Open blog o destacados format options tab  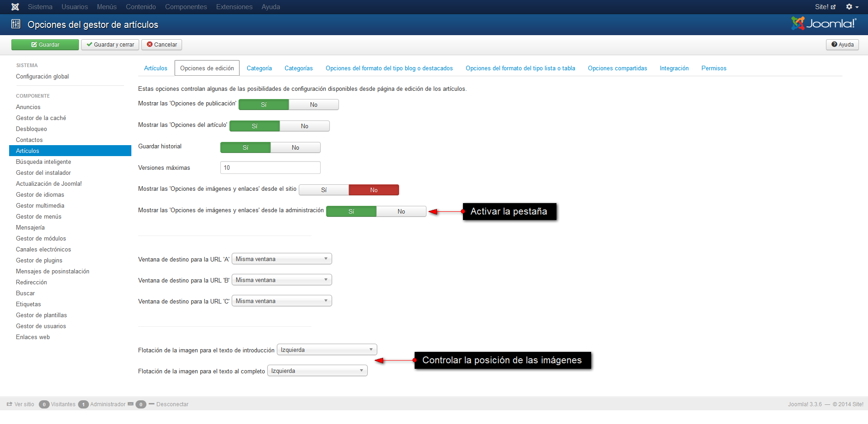pos(389,68)
